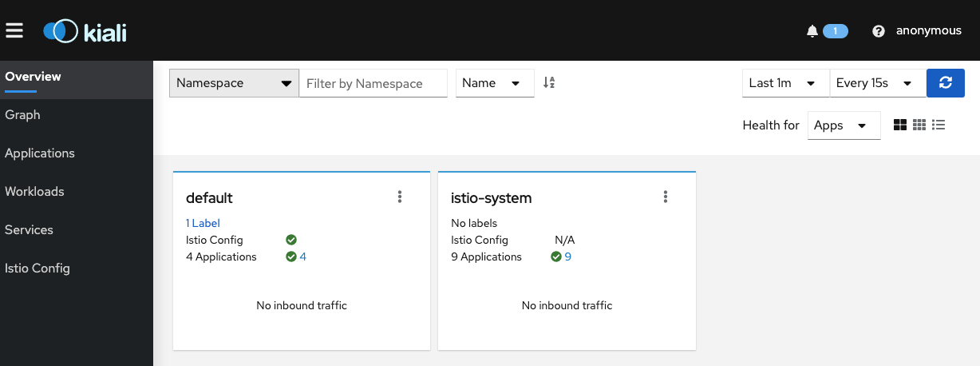This screenshot has height=366, width=980.
Task: Click the default namespace title
Action: 209,197
